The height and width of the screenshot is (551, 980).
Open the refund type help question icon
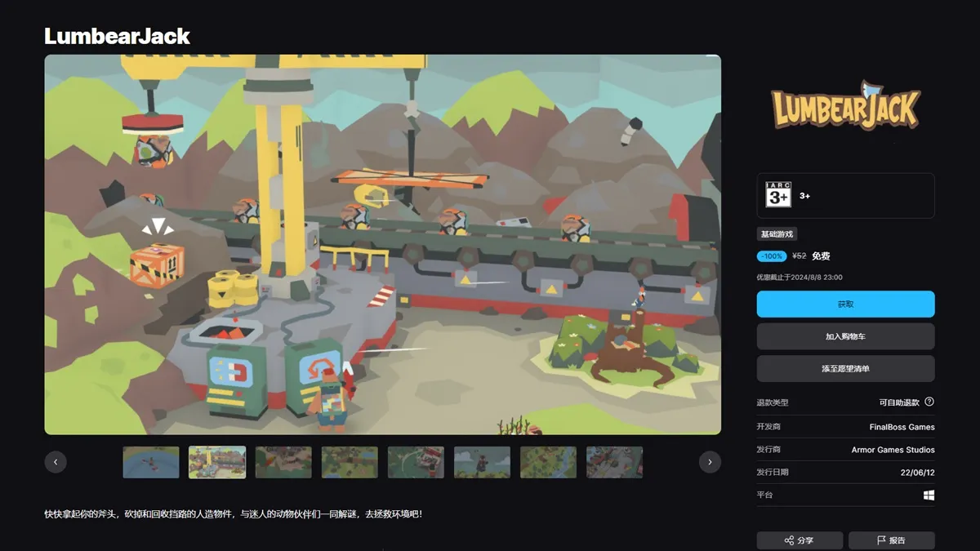[x=929, y=402]
